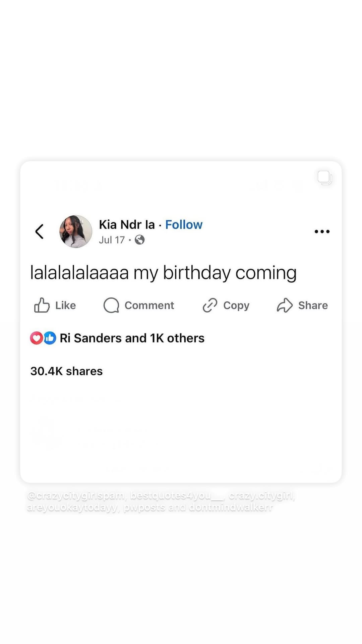Go back using the left chevron arrow
The width and height of the screenshot is (362, 644).
pyautogui.click(x=40, y=231)
